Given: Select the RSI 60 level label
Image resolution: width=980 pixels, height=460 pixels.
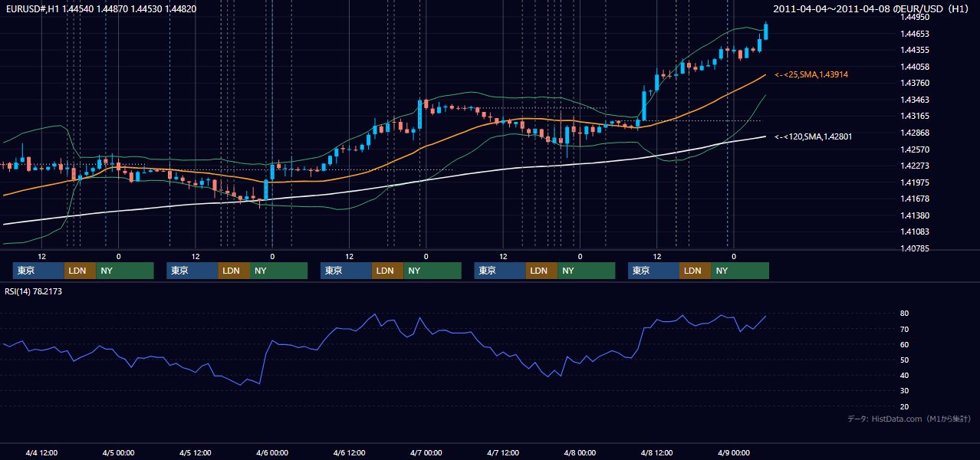Looking at the screenshot, I should tap(905, 344).
